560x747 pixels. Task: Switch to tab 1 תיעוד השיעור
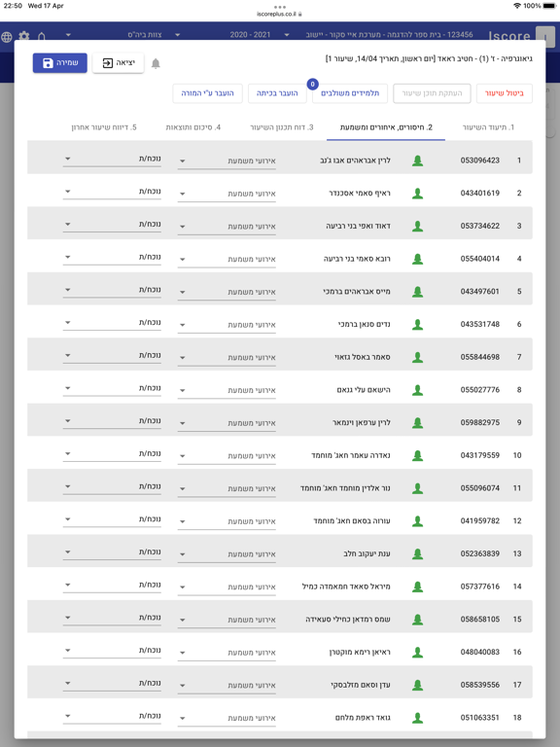tap(489, 127)
